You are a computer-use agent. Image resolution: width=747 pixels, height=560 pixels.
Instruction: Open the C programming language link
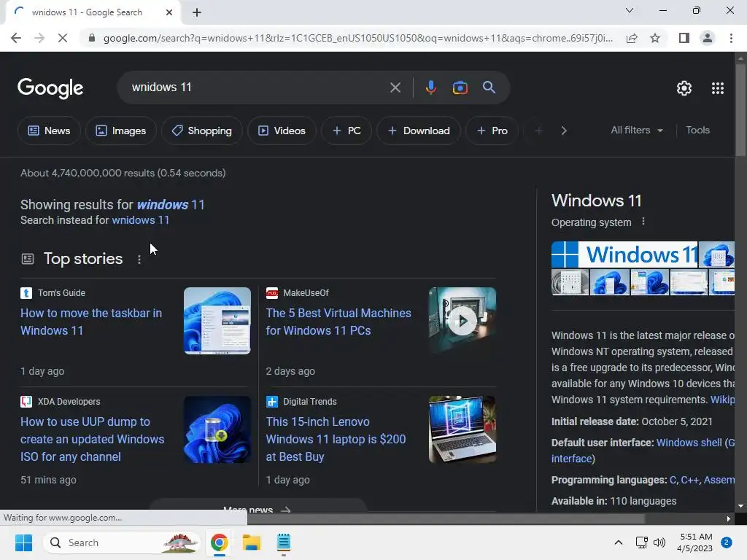coord(673,480)
